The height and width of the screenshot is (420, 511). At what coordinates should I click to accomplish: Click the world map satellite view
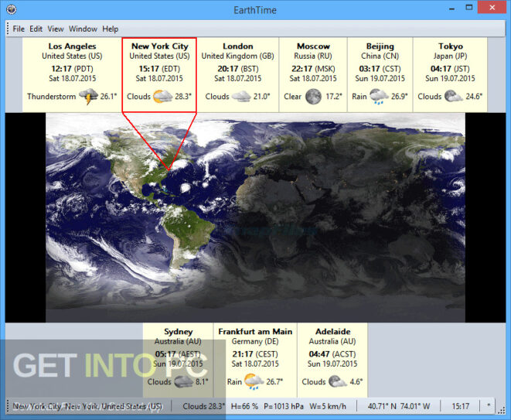255,217
